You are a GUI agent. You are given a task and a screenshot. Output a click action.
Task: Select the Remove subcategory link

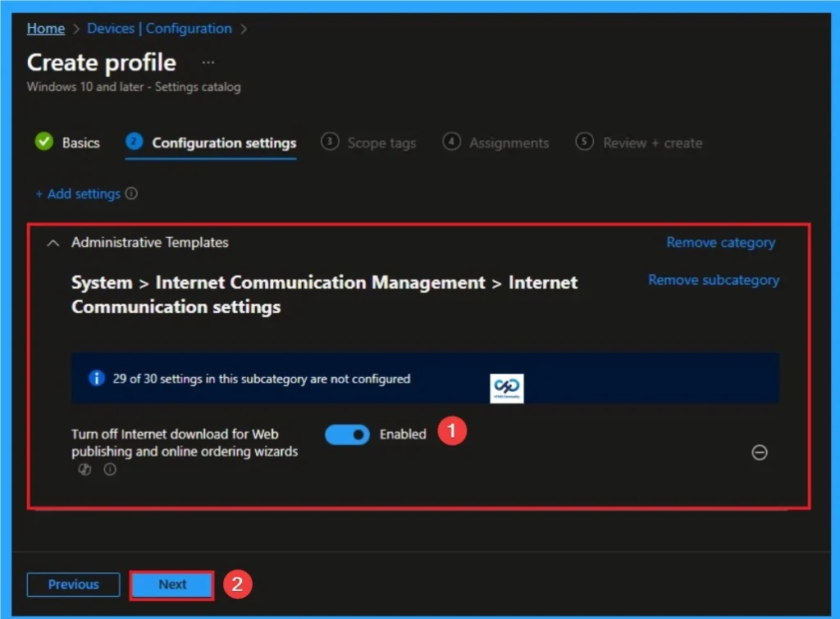click(x=714, y=280)
